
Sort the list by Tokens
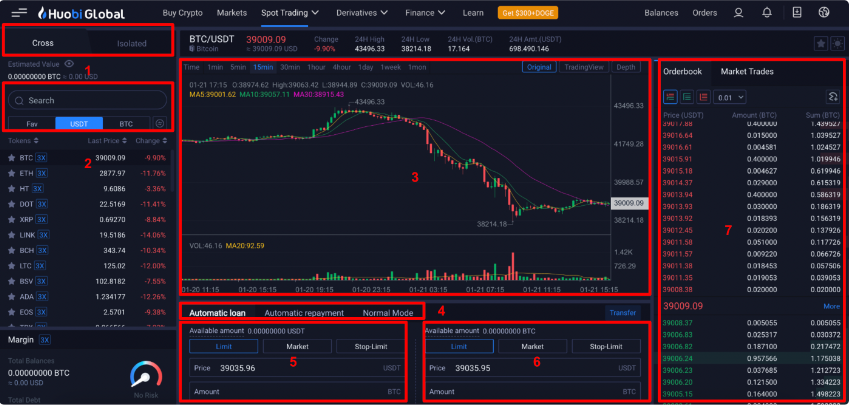tap(23, 141)
